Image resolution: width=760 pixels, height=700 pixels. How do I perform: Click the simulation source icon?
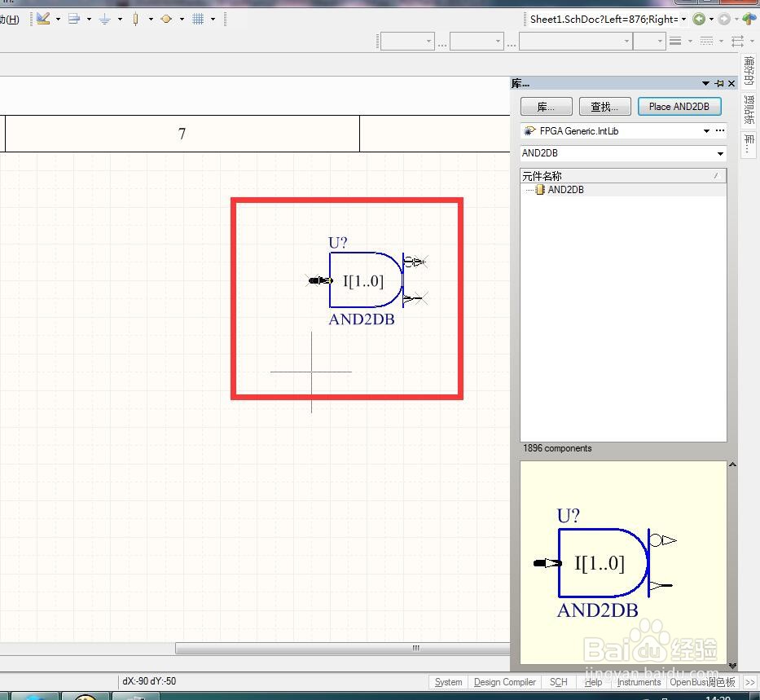click(166, 19)
